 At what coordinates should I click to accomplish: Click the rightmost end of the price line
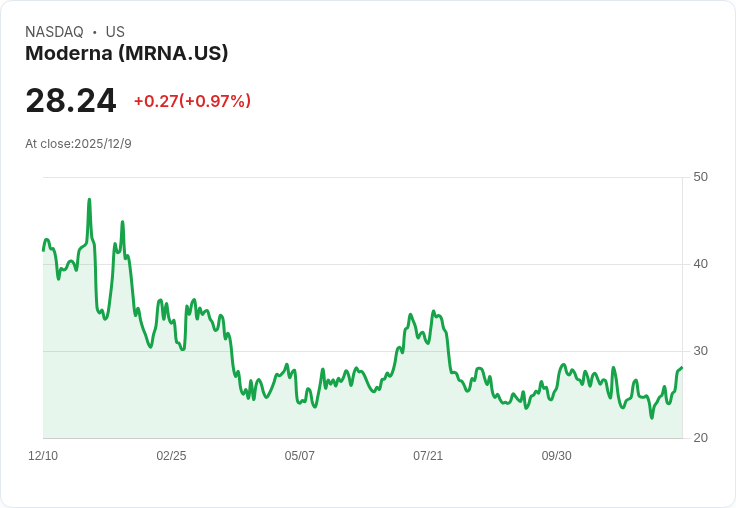click(x=682, y=368)
